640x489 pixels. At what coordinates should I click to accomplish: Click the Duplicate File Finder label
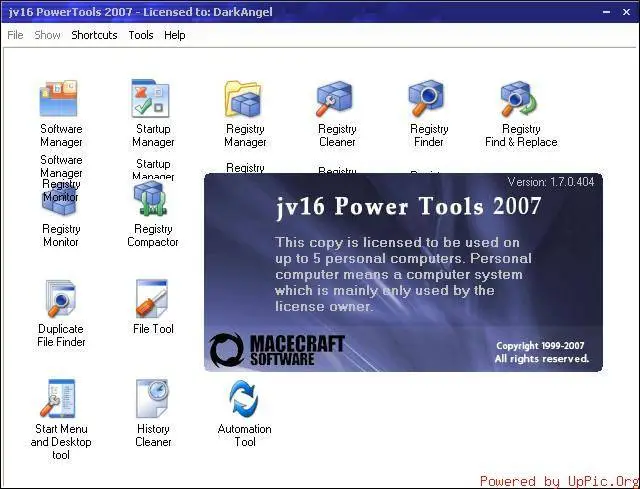[x=61, y=335]
